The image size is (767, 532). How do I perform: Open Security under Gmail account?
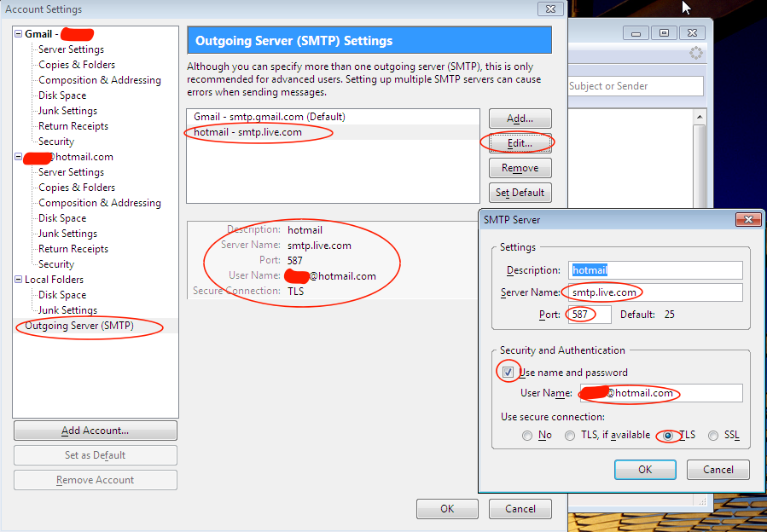coord(56,142)
